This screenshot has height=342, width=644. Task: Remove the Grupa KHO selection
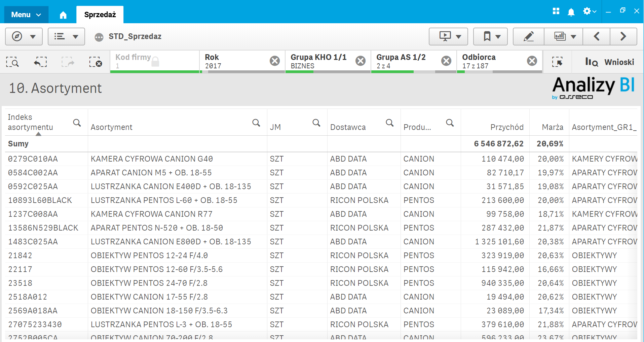coord(361,61)
